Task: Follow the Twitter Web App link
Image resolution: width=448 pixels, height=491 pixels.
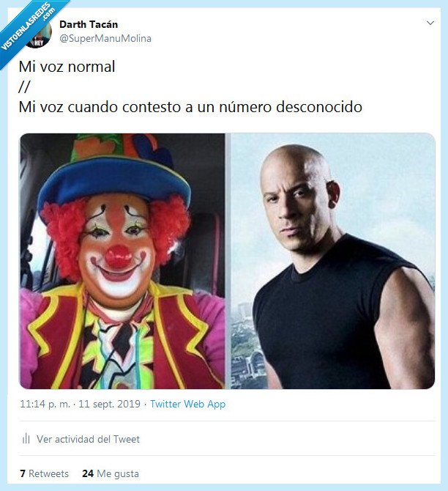Action: click(x=187, y=404)
